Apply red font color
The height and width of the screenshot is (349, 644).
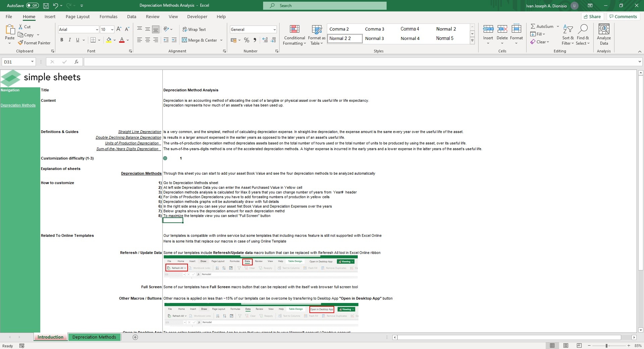(x=122, y=40)
